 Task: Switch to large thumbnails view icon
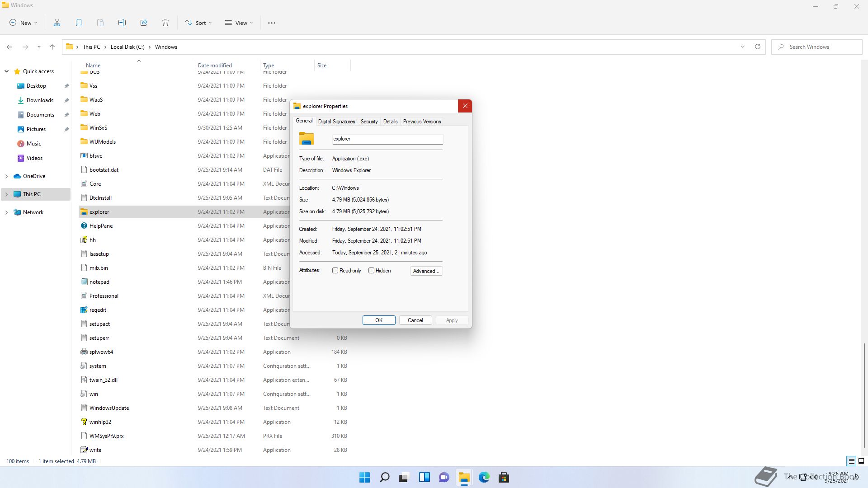(x=861, y=461)
